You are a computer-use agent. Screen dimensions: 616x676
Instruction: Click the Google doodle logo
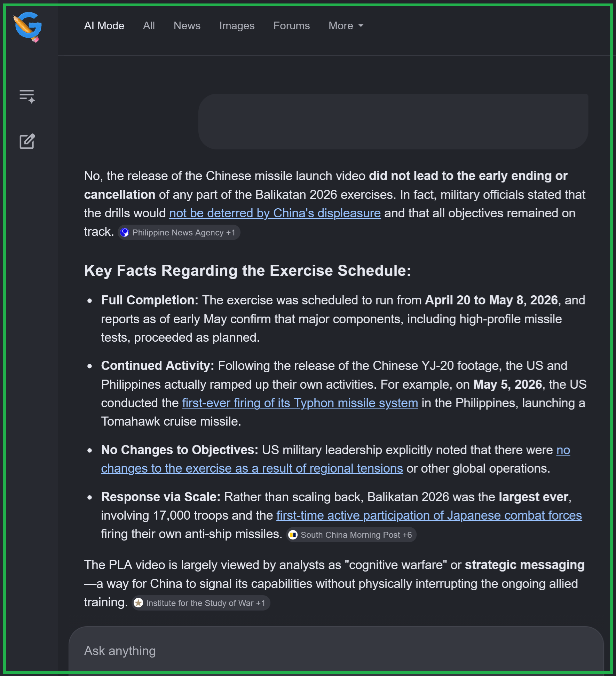tap(28, 27)
